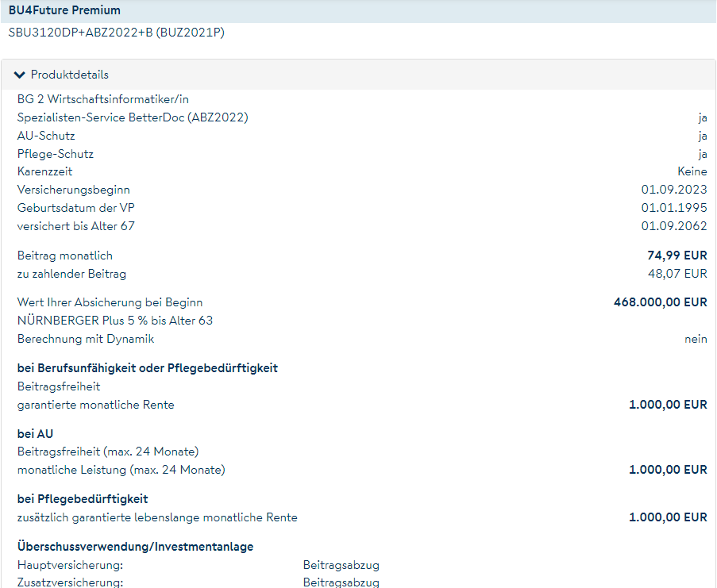This screenshot has width=717, height=588.
Task: Select the BU4Future Premium title
Action: click(x=64, y=10)
